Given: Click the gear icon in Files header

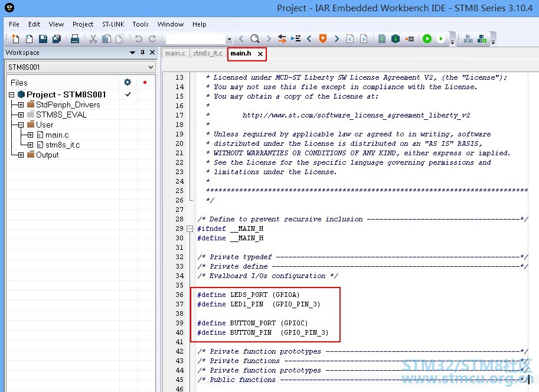Looking at the screenshot, I should [128, 82].
